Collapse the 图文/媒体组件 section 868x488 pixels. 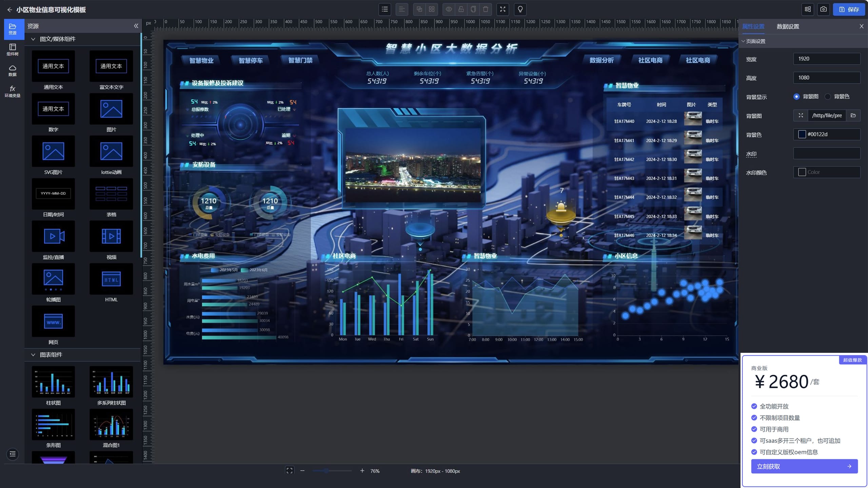(33, 39)
